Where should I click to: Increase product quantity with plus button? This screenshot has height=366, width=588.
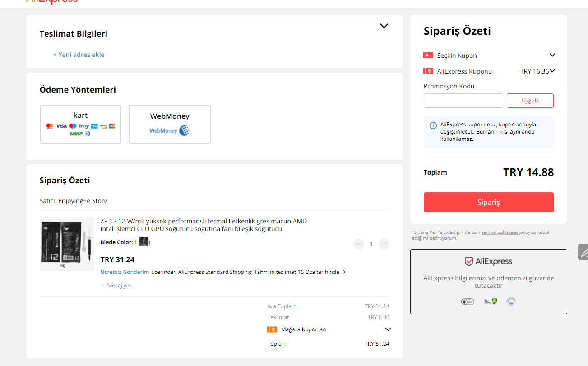point(384,244)
